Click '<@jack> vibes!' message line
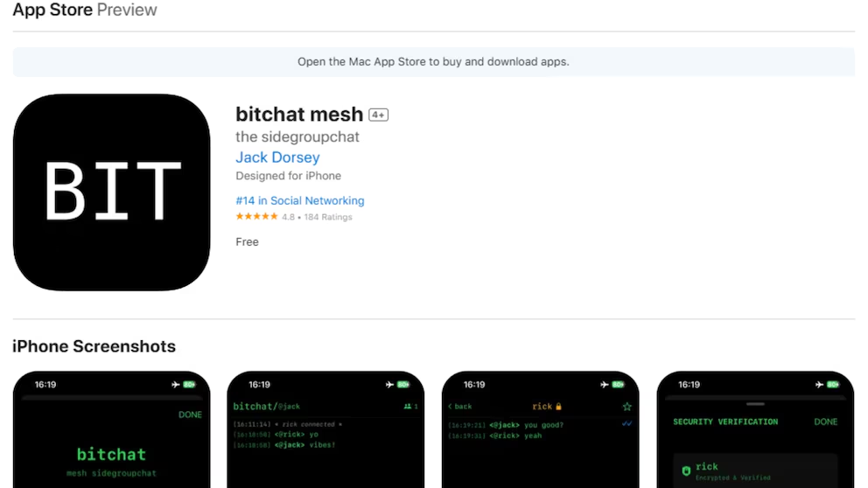This screenshot has height=488, width=868. pos(284,444)
